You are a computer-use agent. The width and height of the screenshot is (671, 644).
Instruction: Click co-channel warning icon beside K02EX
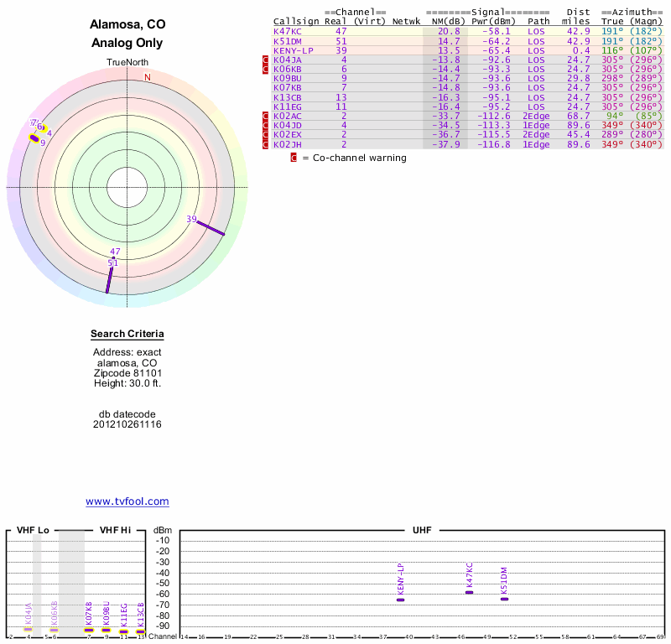click(x=266, y=135)
